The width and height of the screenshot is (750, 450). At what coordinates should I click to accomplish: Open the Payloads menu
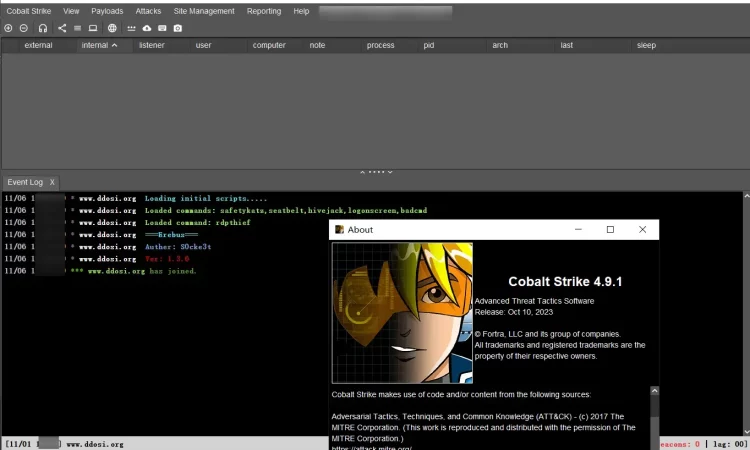pyautogui.click(x=107, y=11)
